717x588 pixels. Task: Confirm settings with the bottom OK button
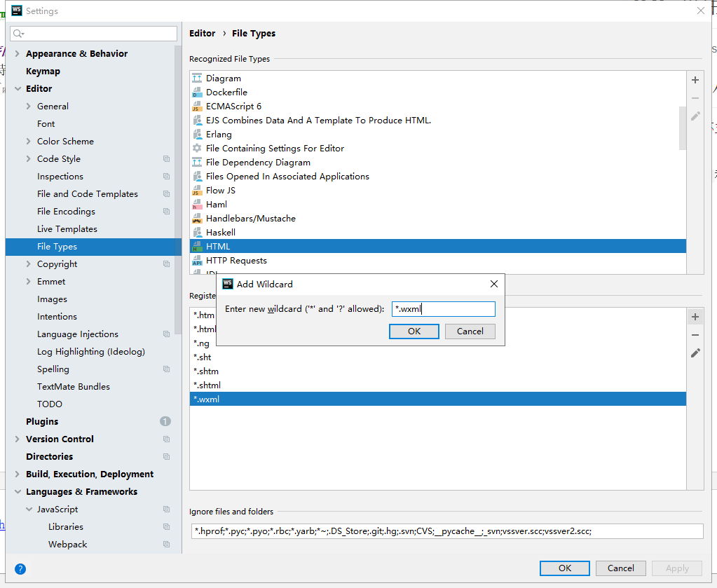[565, 568]
